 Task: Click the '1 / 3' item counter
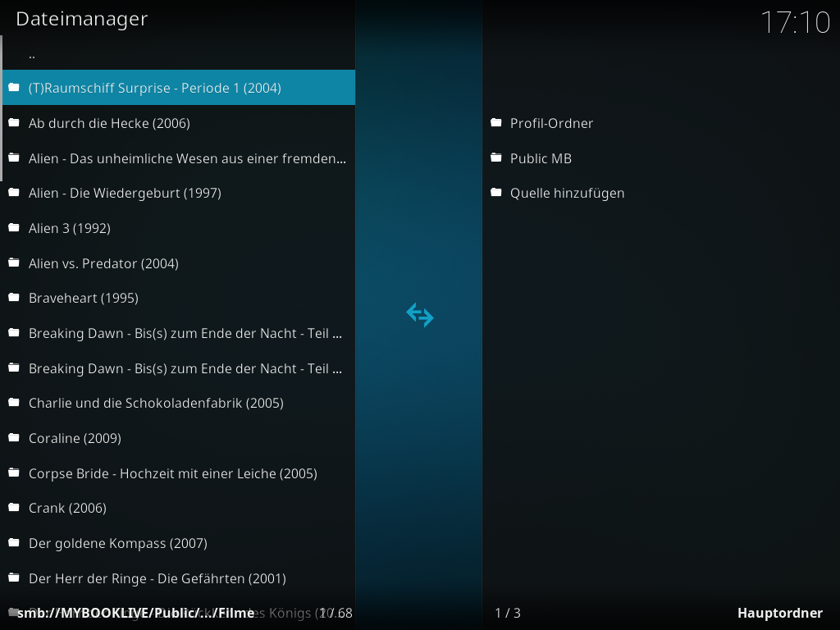508,613
